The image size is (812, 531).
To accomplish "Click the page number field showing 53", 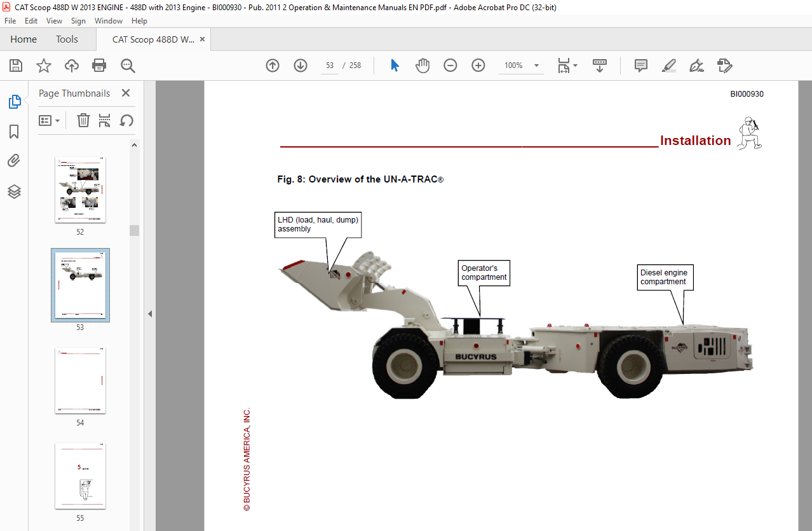I will coord(330,66).
